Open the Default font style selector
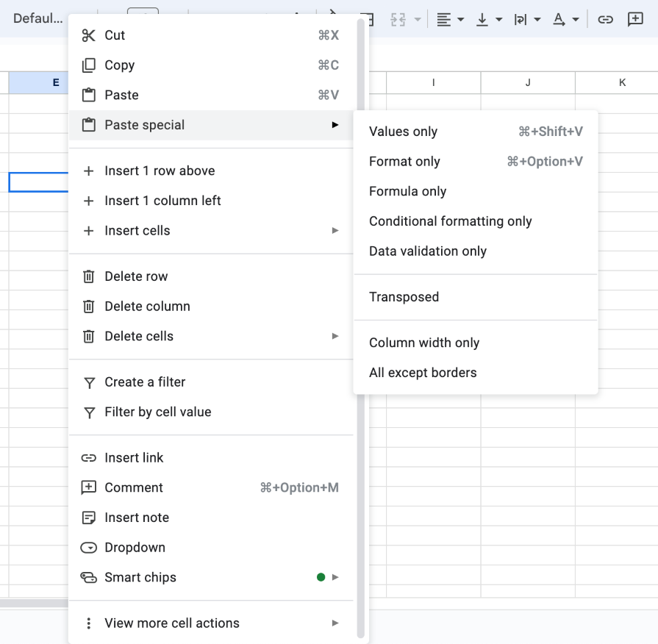Viewport: 658px width, 644px height. (38, 18)
